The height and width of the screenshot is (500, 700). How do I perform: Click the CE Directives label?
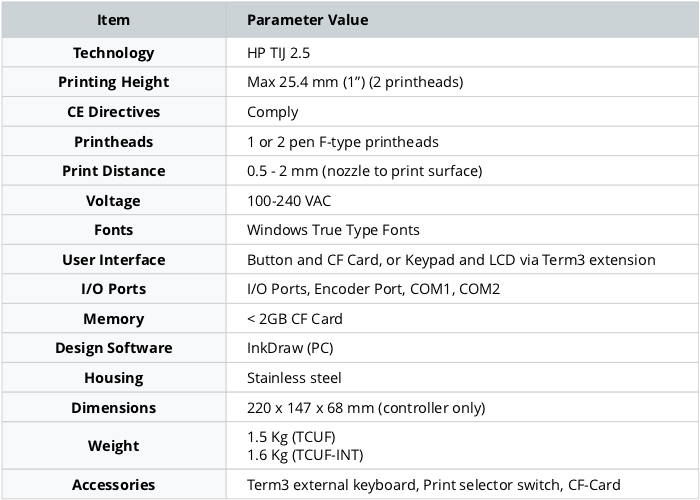(113, 112)
